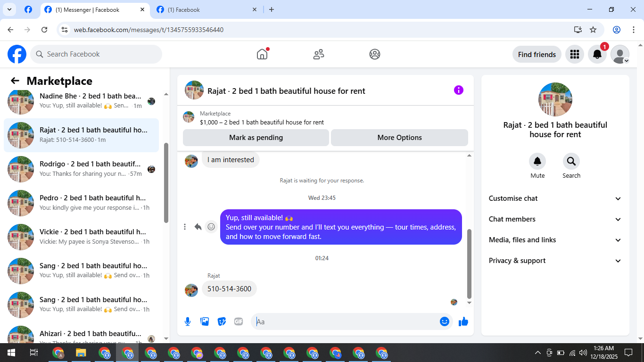Choose a GIF icon
644x362 pixels.
tap(239, 321)
